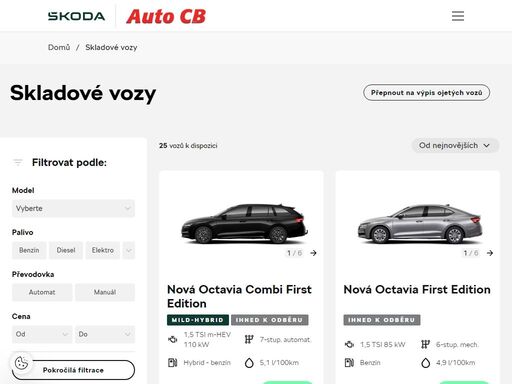
Task: Click the filter icon beside Filtrovat podle
Action: (x=18, y=162)
